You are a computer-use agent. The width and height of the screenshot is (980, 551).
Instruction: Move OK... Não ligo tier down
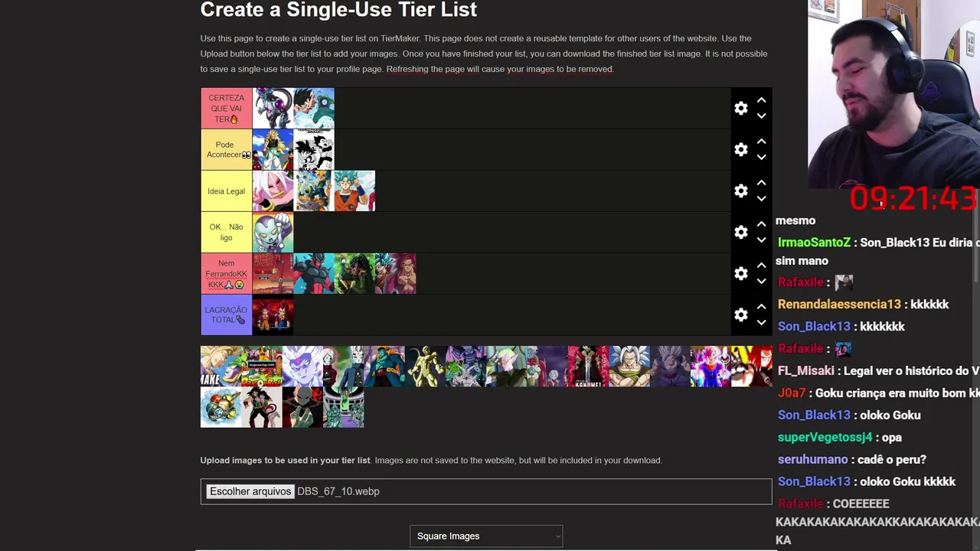(x=761, y=240)
